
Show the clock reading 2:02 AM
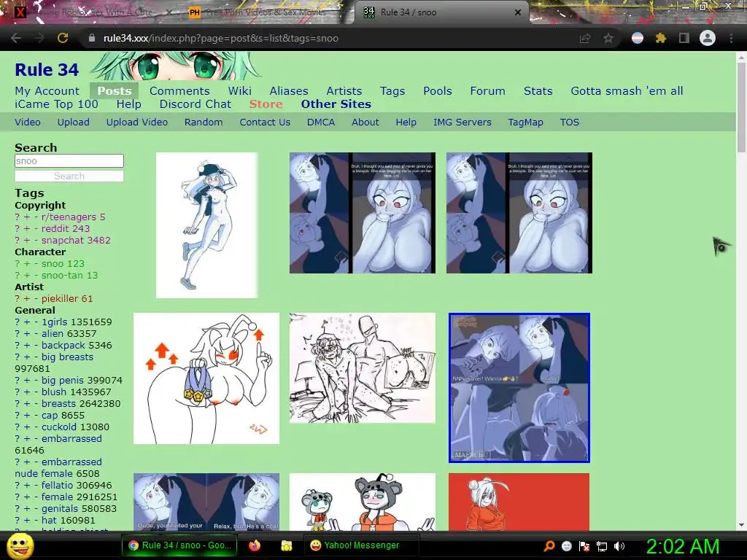tap(682, 546)
